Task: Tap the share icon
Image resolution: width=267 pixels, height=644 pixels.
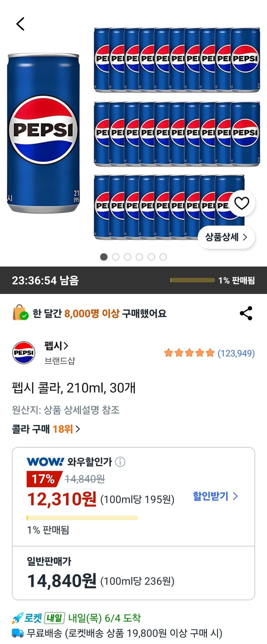Action: click(x=246, y=313)
